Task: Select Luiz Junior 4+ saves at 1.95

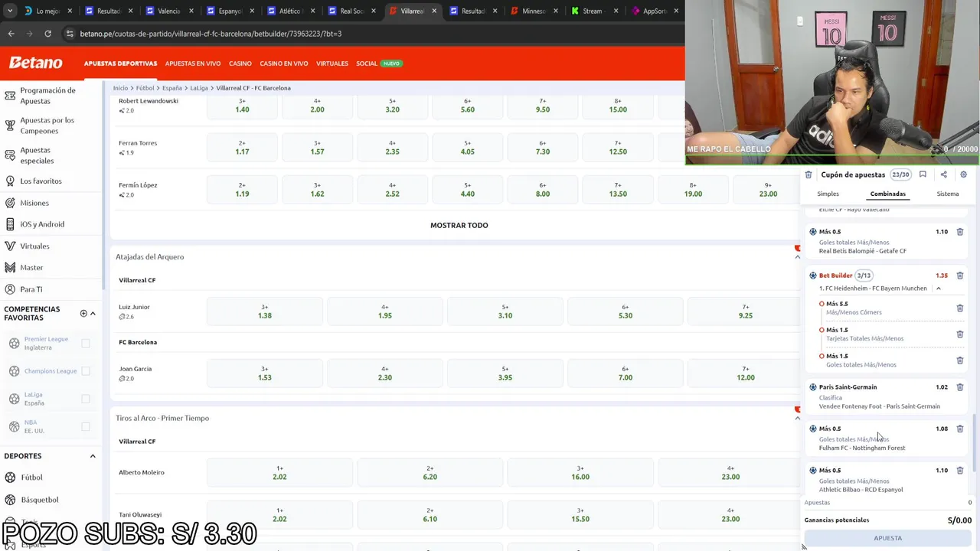Action: point(385,311)
